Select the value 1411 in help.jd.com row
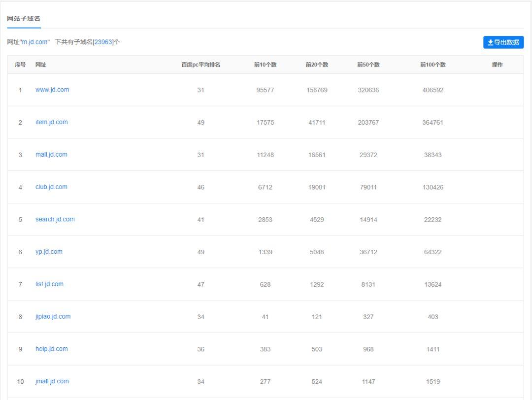Screen dimensions: 532x400 coord(433,349)
